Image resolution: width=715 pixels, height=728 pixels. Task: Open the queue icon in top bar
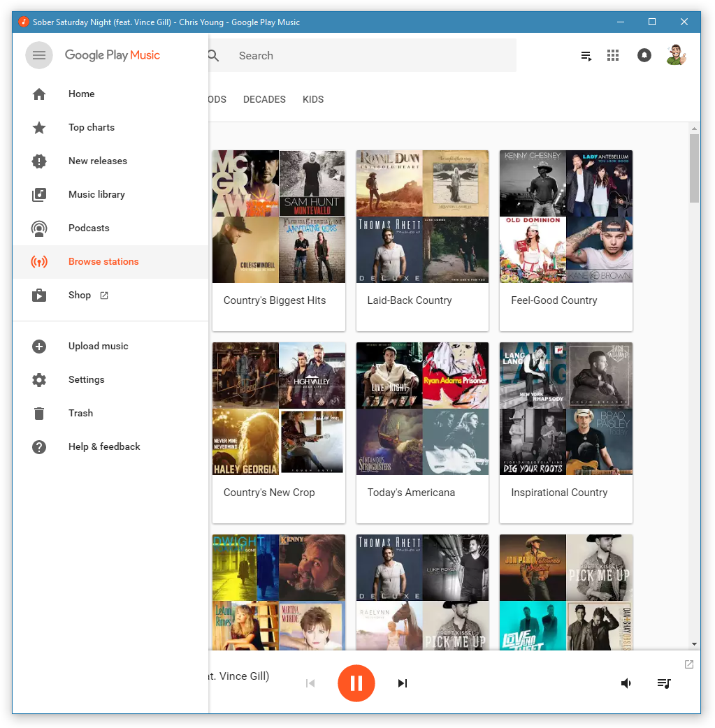click(586, 56)
